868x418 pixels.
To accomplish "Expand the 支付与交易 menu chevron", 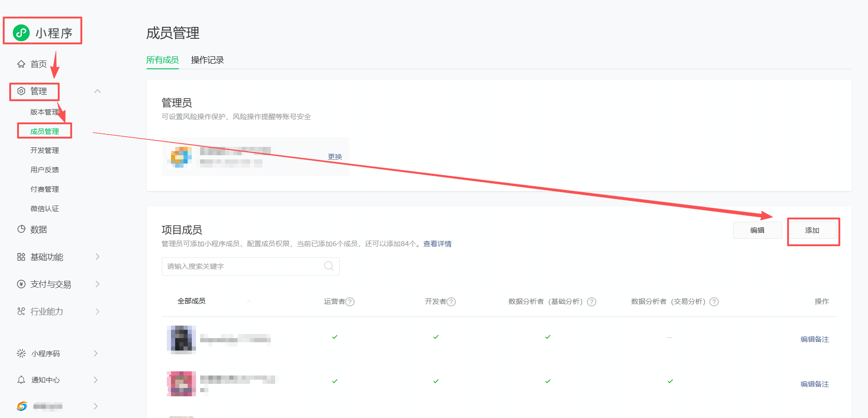I will click(x=98, y=284).
